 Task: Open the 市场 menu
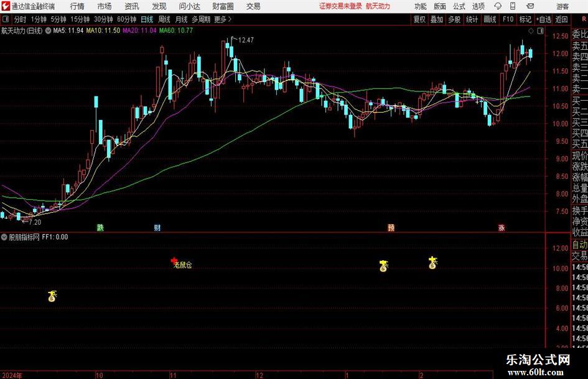click(105, 6)
